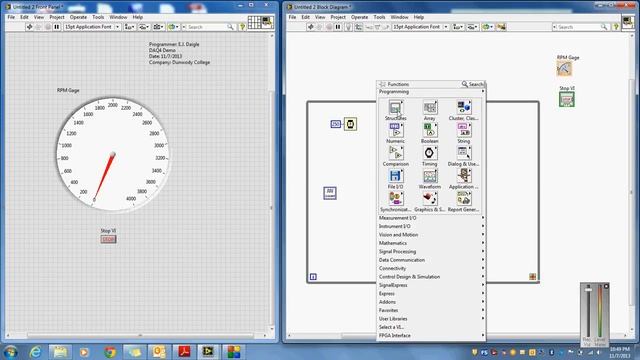The image size is (640, 360).
Task: Toggle Highlight Execution lightbulb in Block Diagram
Action: [x=348, y=27]
